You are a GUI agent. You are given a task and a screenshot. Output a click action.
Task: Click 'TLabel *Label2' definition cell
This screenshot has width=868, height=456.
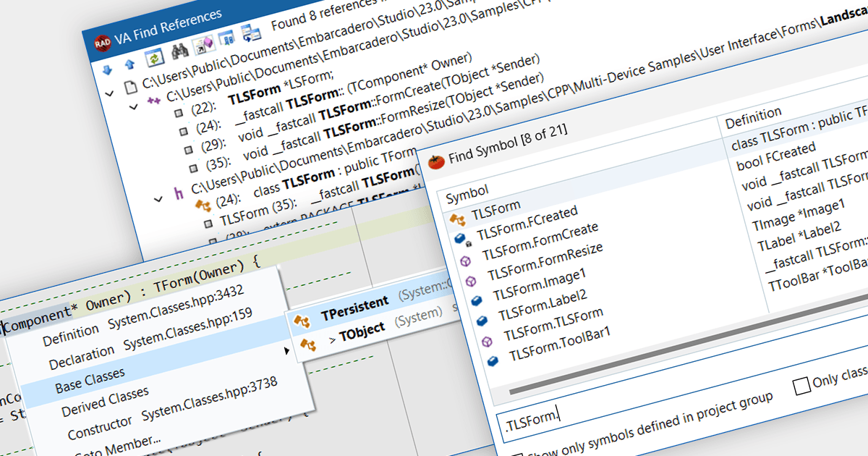click(x=799, y=237)
